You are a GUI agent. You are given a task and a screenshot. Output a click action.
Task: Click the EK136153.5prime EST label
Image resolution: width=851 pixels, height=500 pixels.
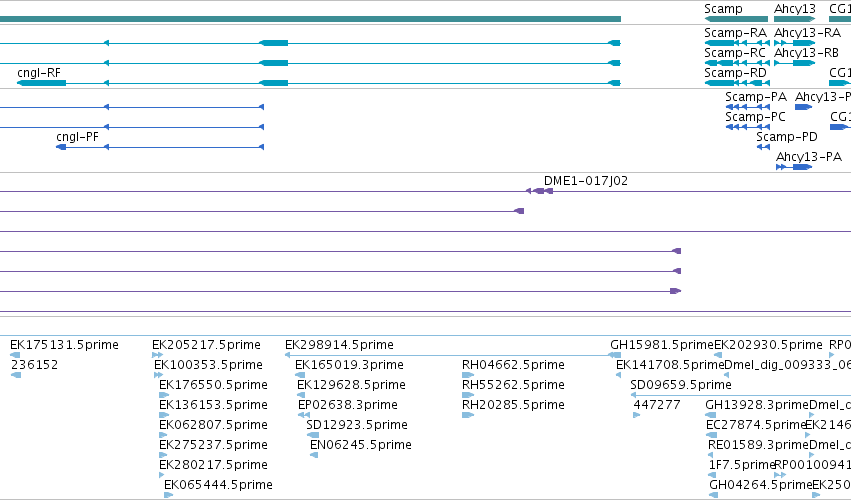[213, 405]
